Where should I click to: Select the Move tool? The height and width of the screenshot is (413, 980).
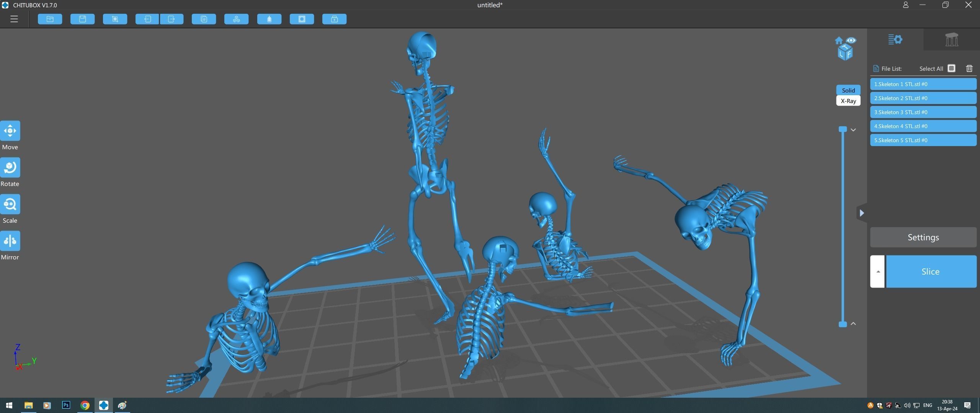click(x=10, y=131)
